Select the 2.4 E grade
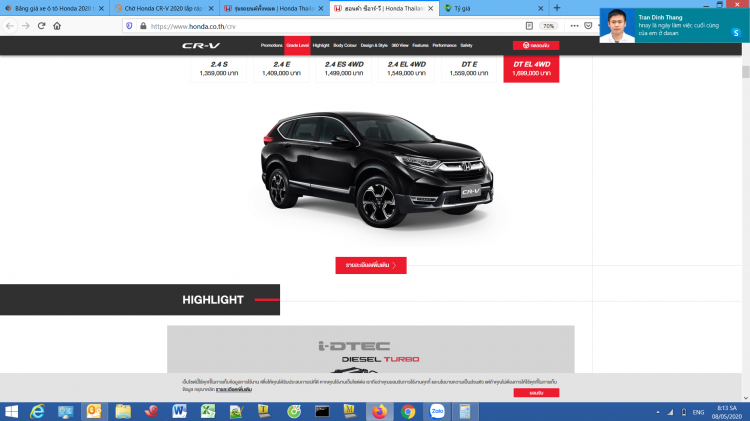The width and height of the screenshot is (750, 421). coord(281,68)
